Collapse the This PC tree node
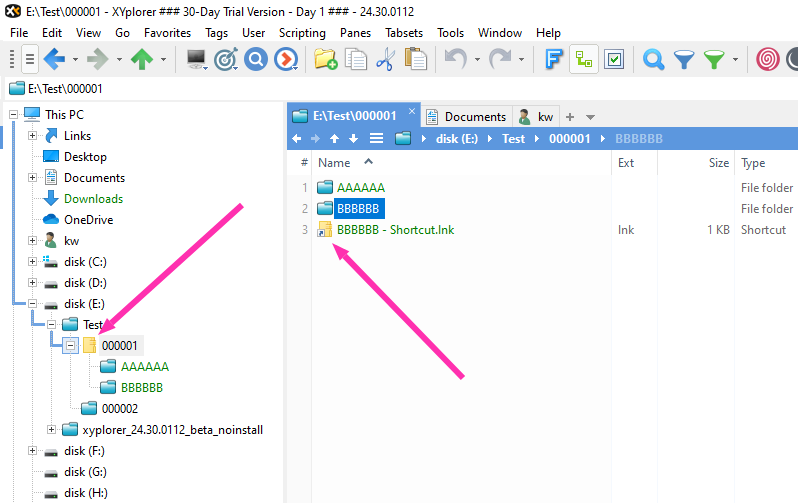Viewport: 798px width, 503px height. 14,115
